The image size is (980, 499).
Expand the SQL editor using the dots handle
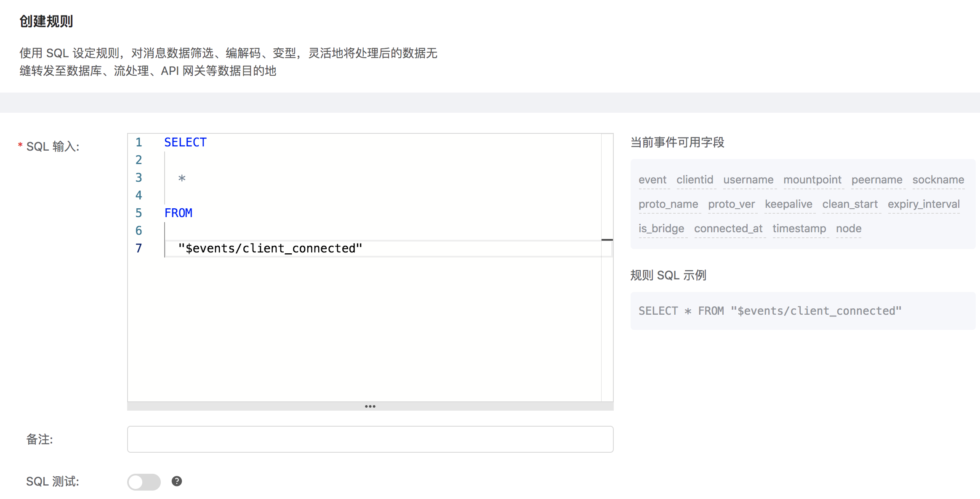pos(370,406)
